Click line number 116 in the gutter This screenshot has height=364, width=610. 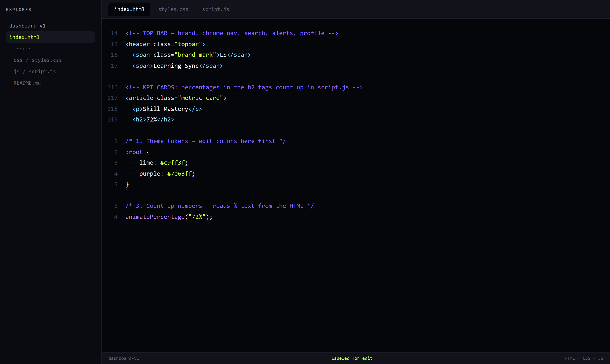point(112,87)
